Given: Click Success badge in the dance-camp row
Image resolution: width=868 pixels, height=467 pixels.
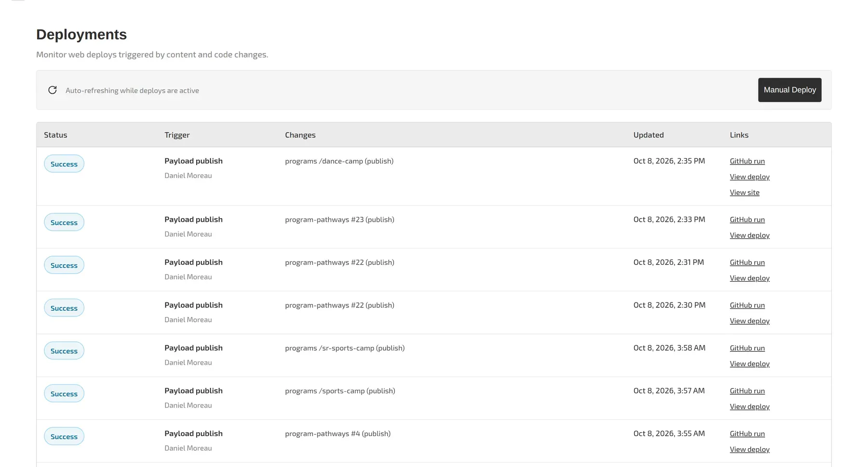Looking at the screenshot, I should click(x=64, y=164).
